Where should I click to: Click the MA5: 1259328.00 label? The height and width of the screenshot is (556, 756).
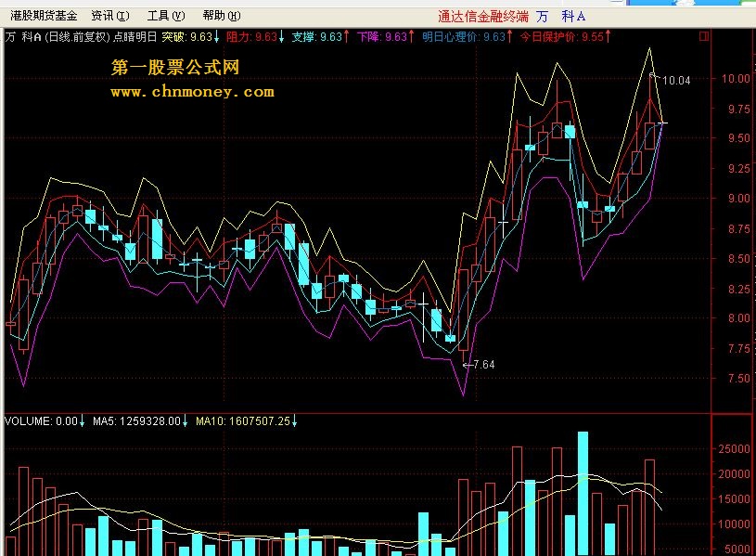point(140,421)
